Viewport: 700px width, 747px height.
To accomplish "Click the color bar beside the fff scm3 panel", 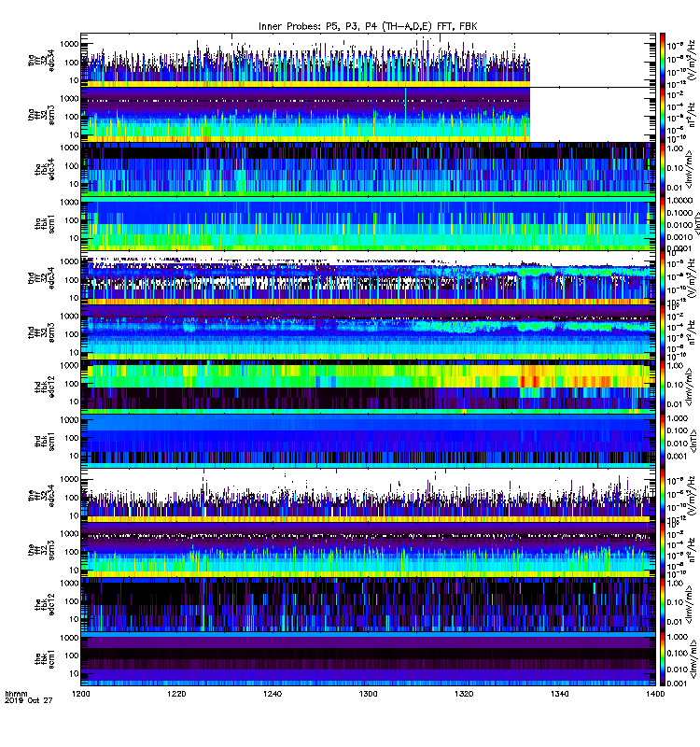I will tap(662, 550).
